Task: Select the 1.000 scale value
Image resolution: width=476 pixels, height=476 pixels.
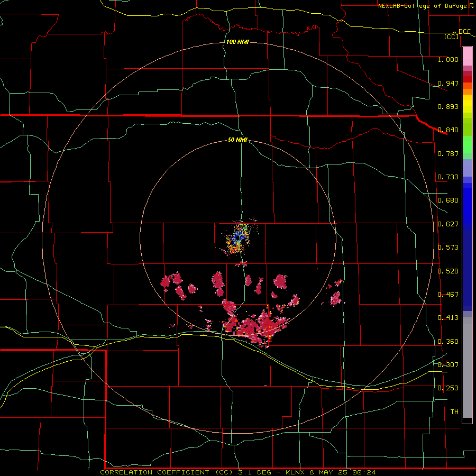Action: click(x=448, y=59)
